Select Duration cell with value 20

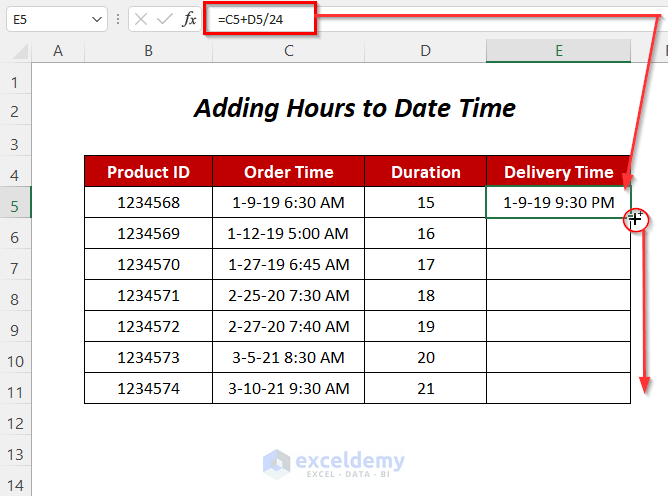pos(425,358)
